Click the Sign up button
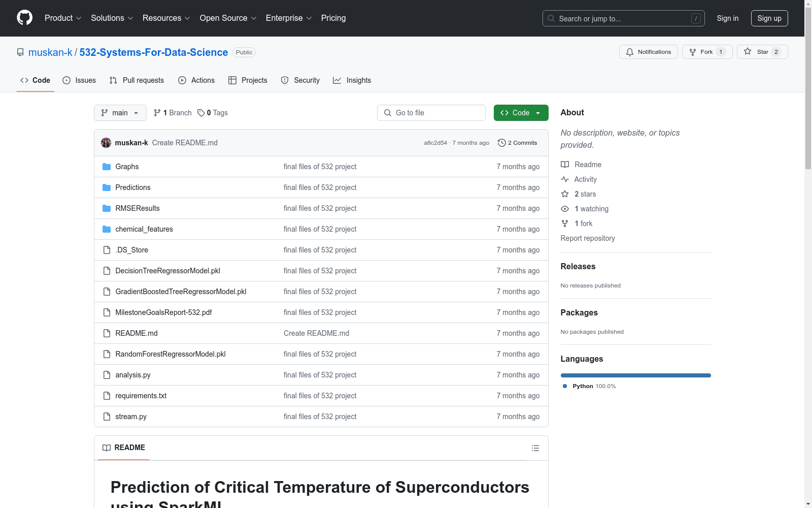 point(769,18)
